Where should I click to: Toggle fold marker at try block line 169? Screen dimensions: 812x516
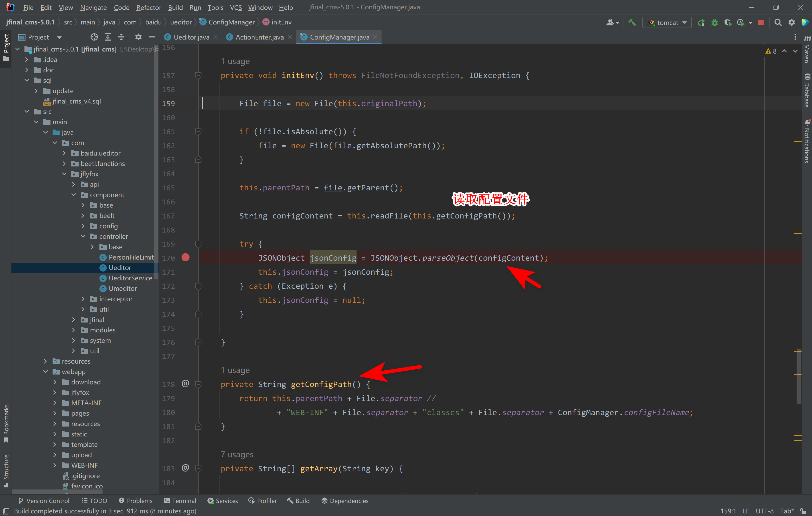pyautogui.click(x=198, y=244)
